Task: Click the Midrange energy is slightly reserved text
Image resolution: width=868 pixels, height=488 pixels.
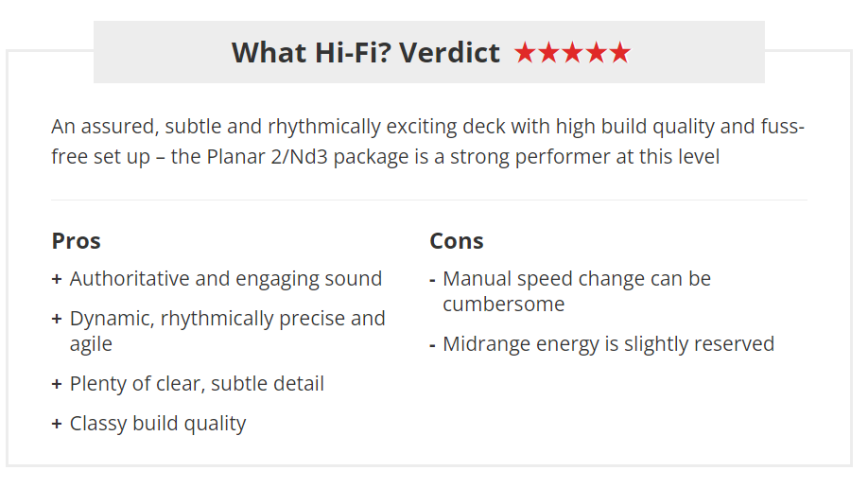Action: click(x=608, y=344)
